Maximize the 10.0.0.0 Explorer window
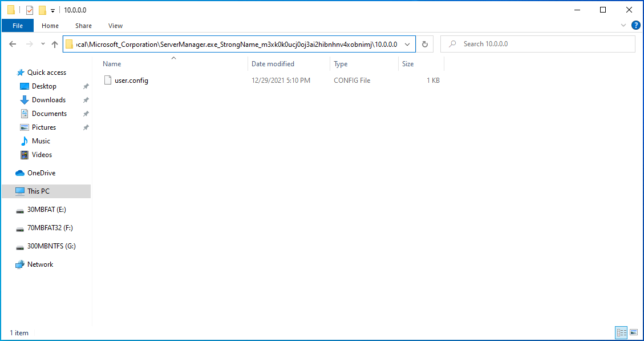 pos(603,10)
